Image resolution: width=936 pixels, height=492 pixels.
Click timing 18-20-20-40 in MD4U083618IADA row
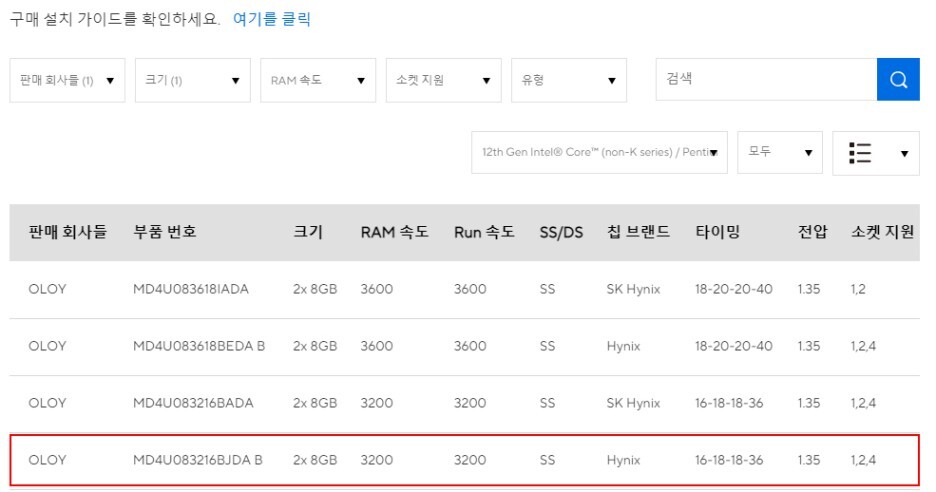pos(734,289)
